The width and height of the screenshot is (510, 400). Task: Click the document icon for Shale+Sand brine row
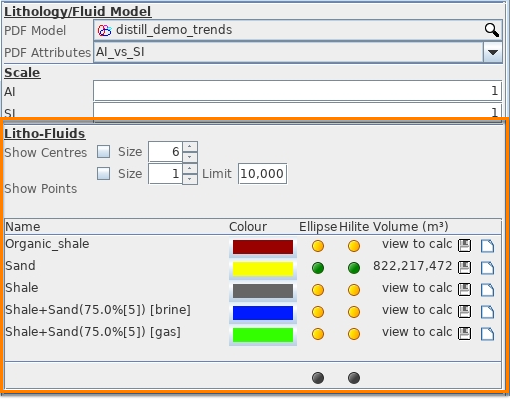click(487, 312)
